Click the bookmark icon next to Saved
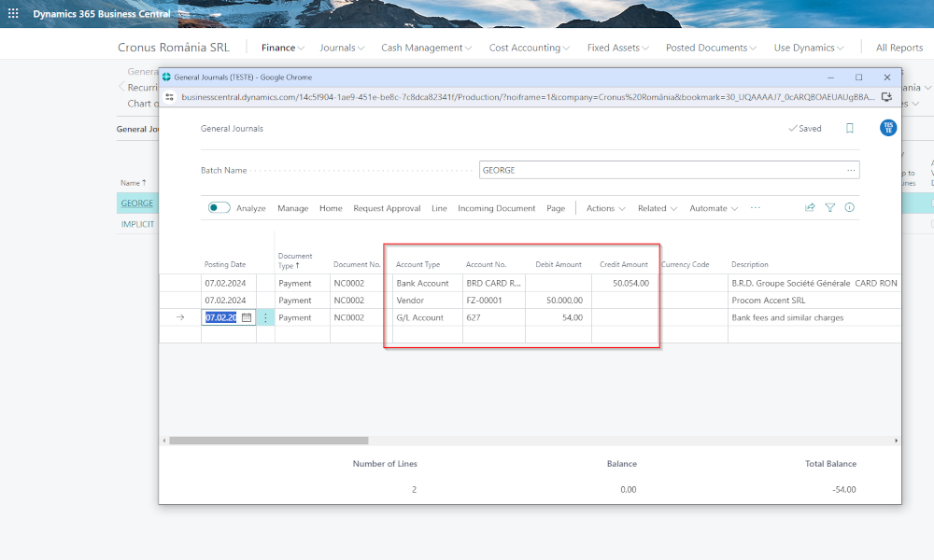 849,129
